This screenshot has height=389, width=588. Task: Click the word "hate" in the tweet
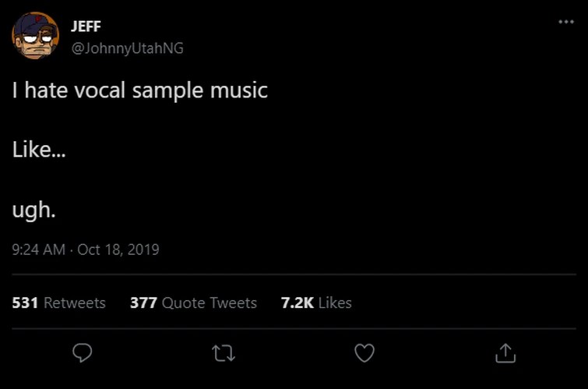click(45, 90)
